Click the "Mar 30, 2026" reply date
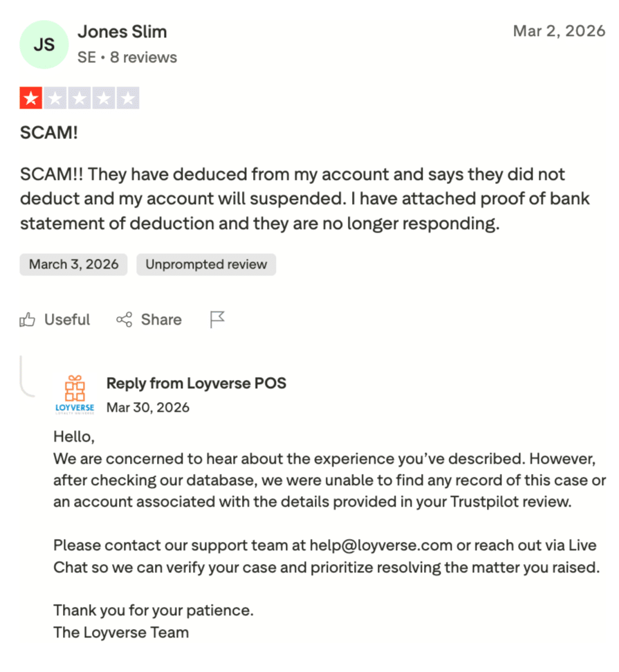The height and width of the screenshot is (672, 619). 148,408
